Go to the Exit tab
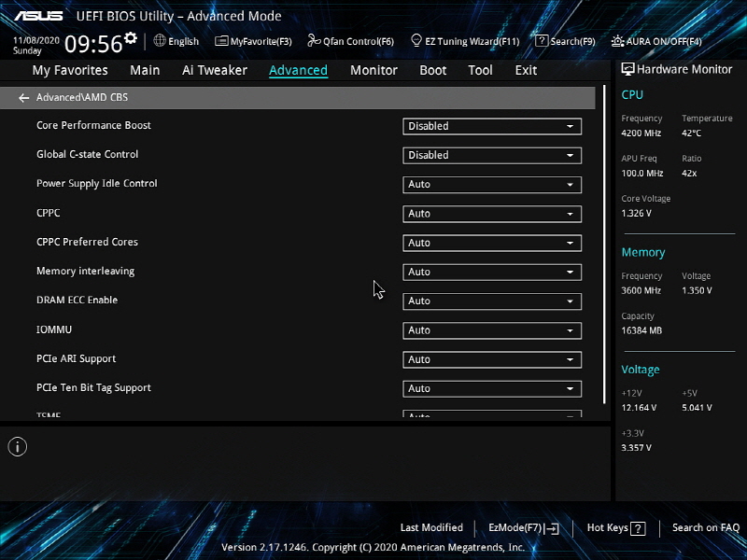 tap(526, 70)
